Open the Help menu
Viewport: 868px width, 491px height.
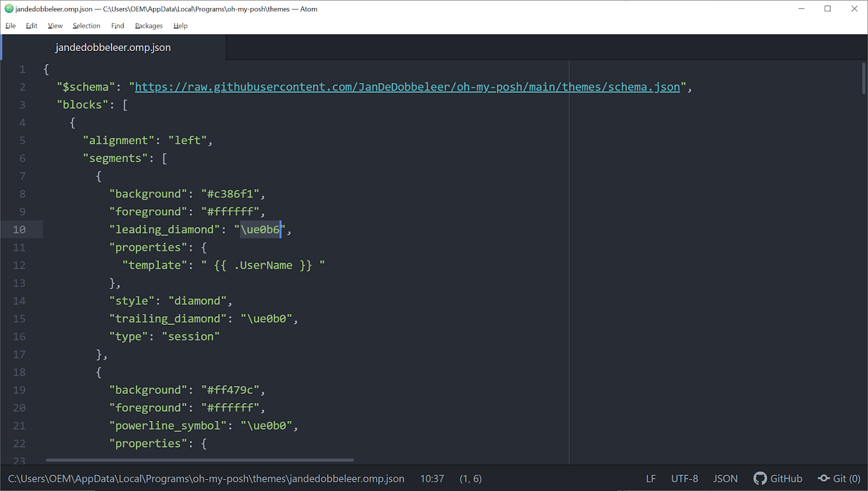point(180,25)
